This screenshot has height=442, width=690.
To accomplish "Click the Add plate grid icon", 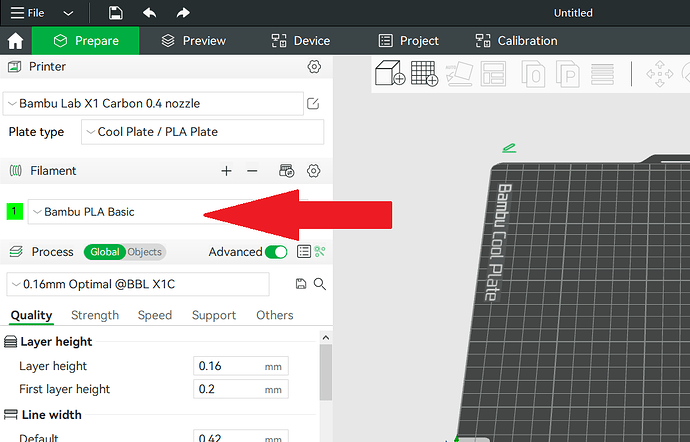I will coord(424,73).
